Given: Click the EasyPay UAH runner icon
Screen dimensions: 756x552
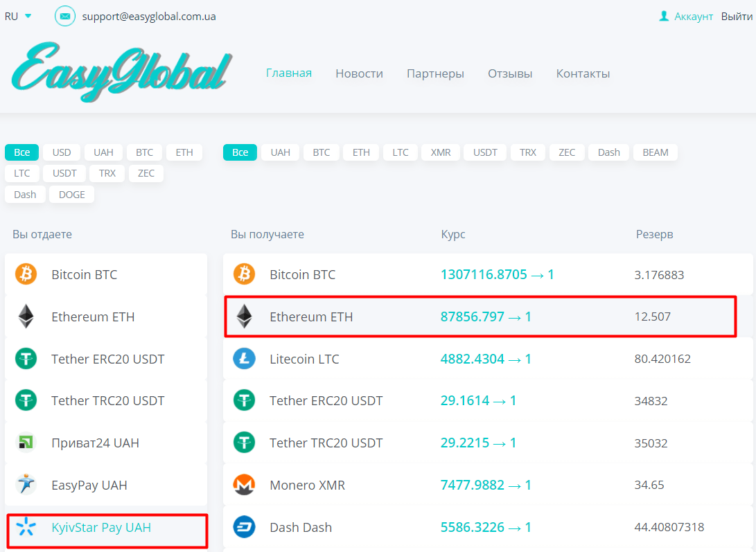Looking at the screenshot, I should click(26, 485).
